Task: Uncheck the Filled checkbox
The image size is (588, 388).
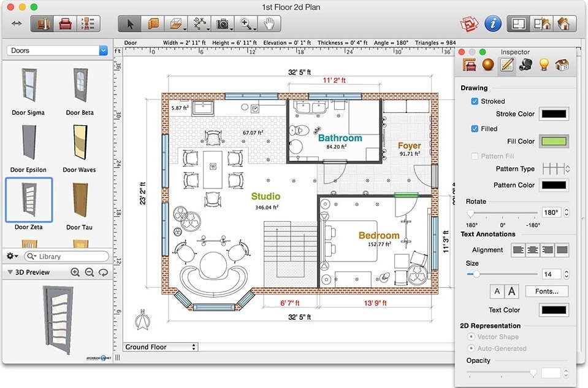Action: (x=475, y=128)
